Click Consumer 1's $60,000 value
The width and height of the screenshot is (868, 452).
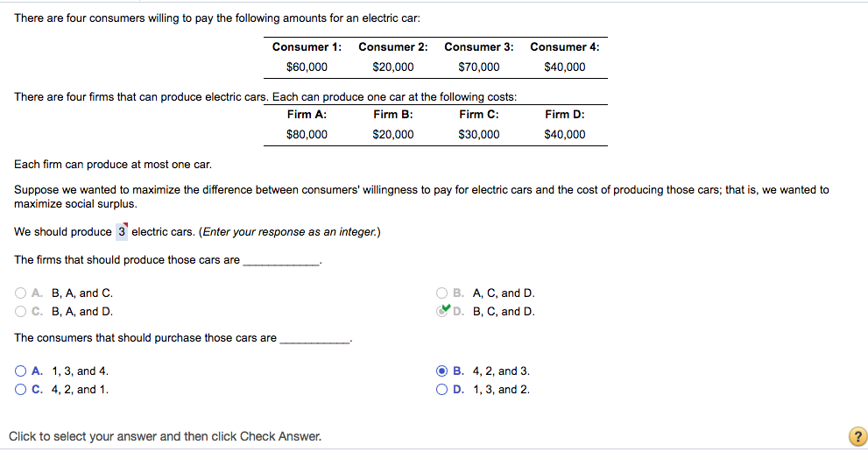click(307, 67)
